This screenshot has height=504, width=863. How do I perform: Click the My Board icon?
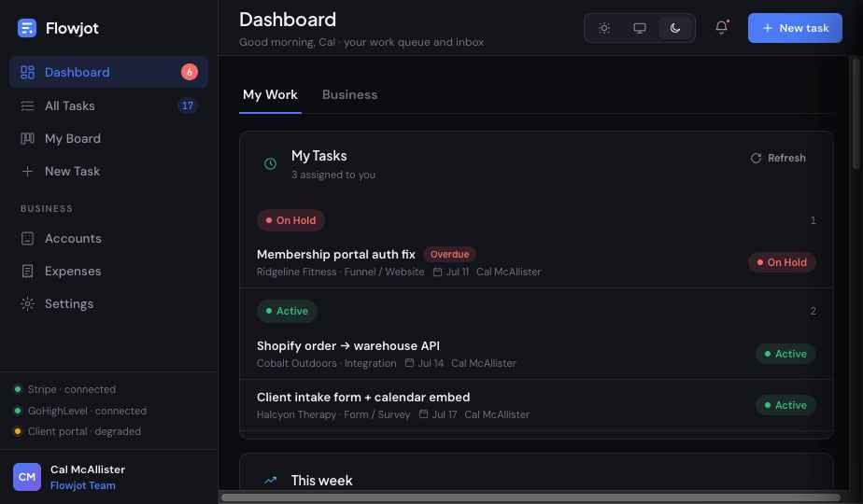27,139
